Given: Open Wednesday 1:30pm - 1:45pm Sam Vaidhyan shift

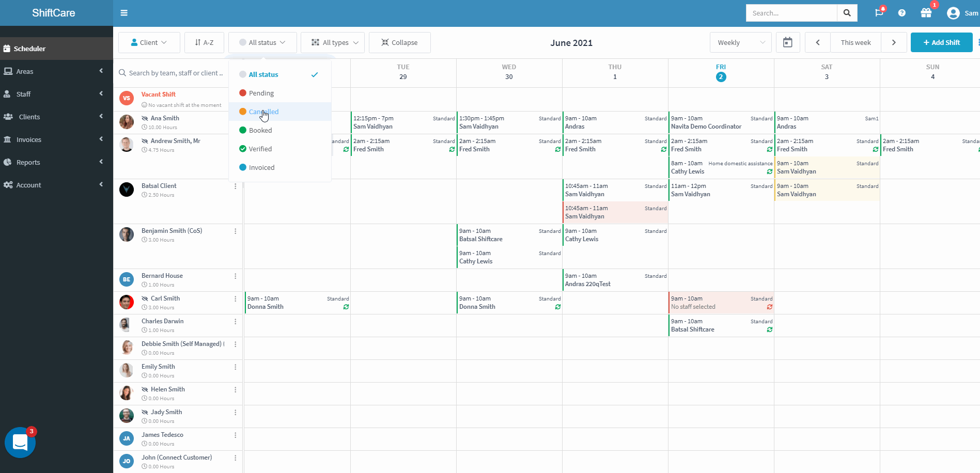Looking at the screenshot, I should click(x=509, y=122).
